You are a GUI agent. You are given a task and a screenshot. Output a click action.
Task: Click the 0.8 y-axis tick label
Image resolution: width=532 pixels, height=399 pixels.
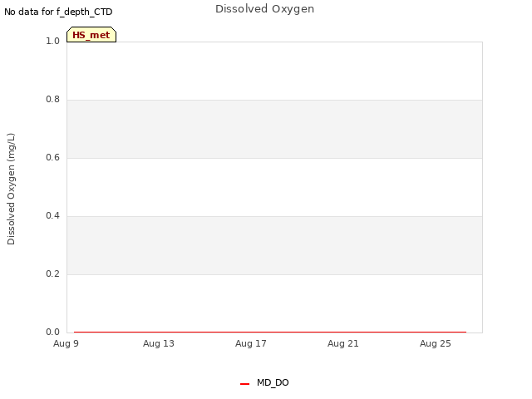(x=52, y=100)
